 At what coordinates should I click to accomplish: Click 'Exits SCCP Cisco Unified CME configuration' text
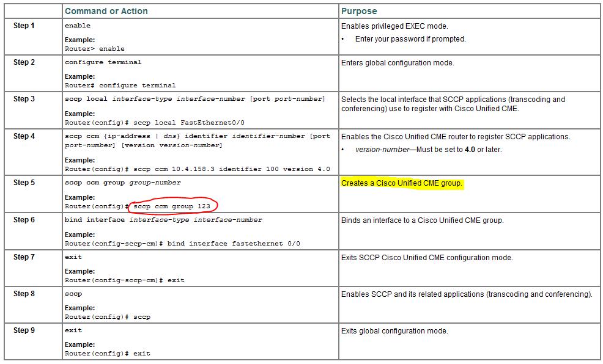(x=427, y=258)
